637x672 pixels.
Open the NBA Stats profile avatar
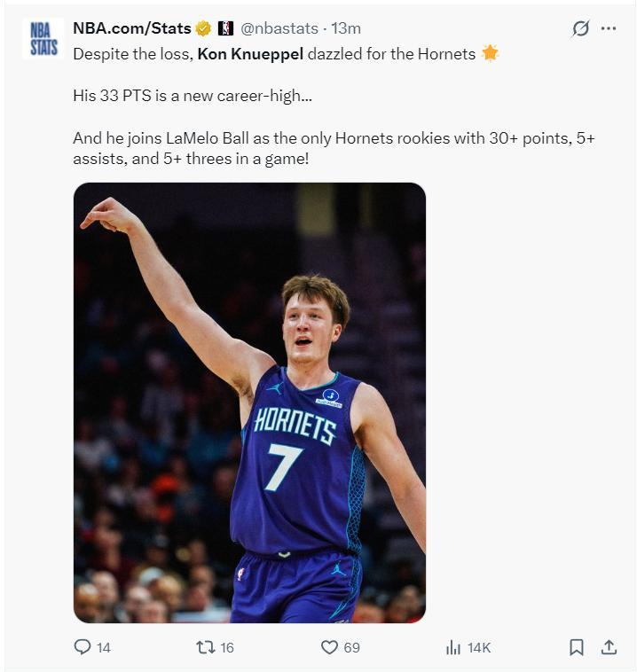click(44, 38)
